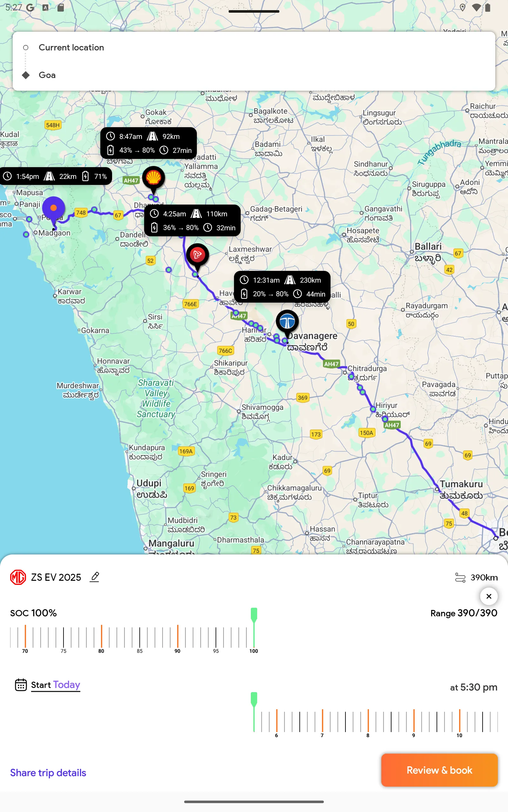The width and height of the screenshot is (508, 812).
Task: Change start date via Today link
Action: click(x=67, y=685)
